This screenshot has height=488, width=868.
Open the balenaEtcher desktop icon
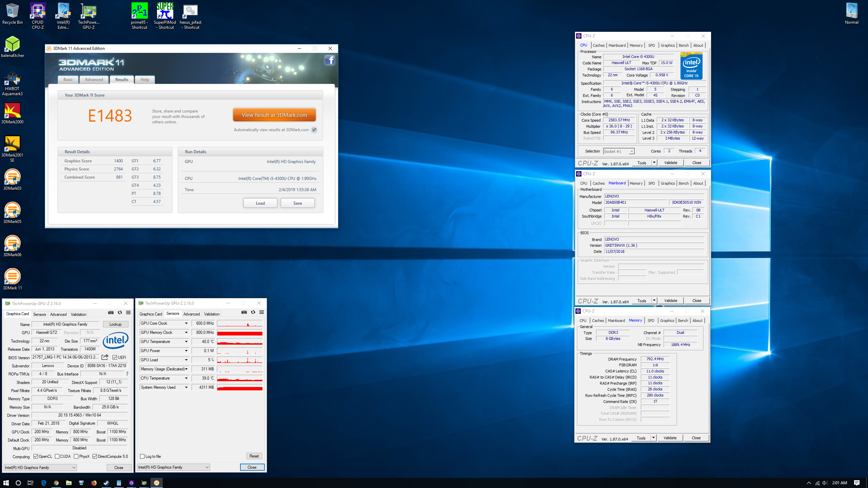pos(13,47)
